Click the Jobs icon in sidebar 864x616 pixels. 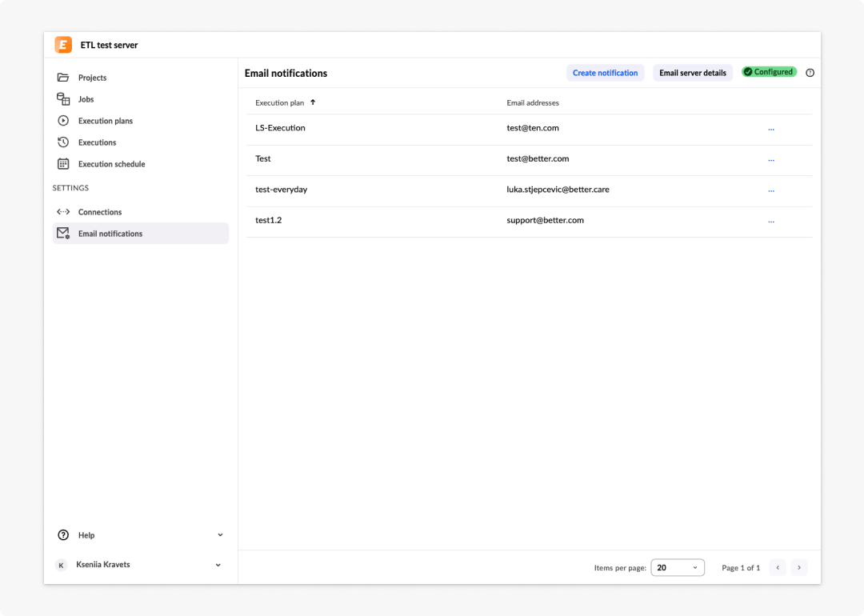[63, 98]
